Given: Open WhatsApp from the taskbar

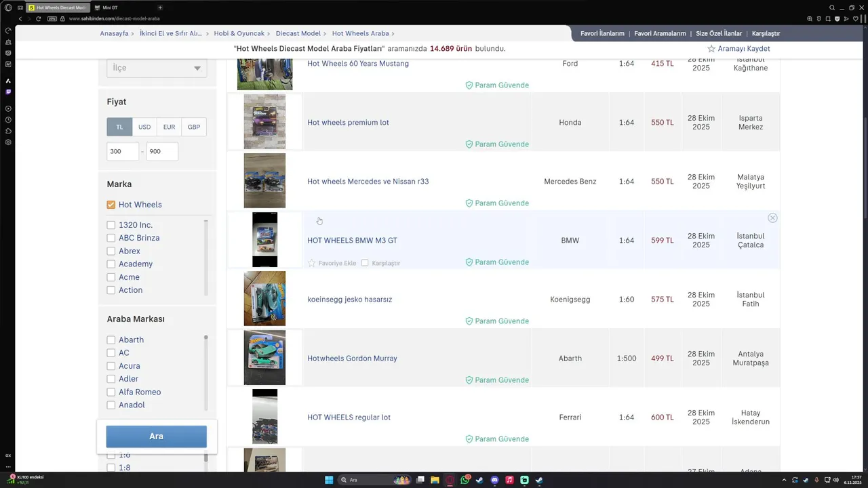Looking at the screenshot, I should (465, 480).
